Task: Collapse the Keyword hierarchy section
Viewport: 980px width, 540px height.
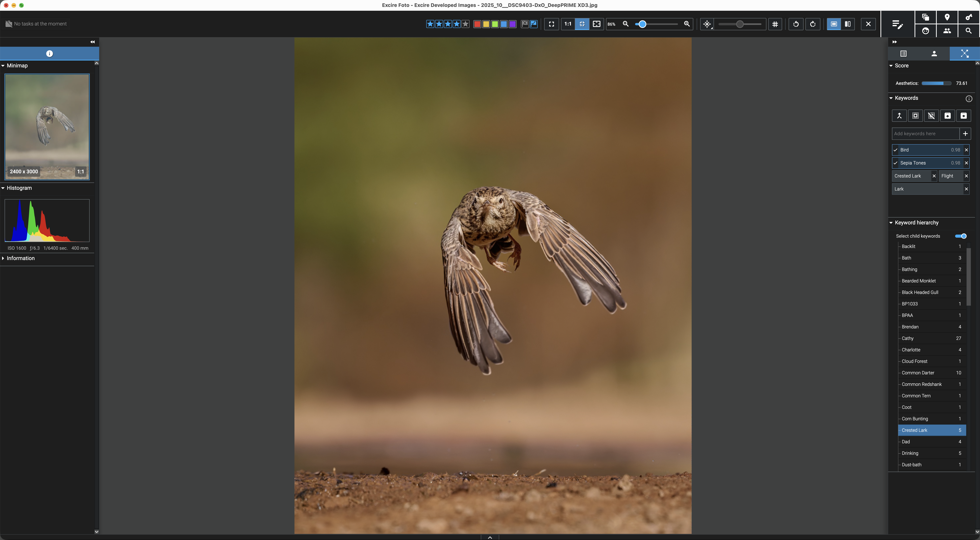Action: [x=891, y=223]
